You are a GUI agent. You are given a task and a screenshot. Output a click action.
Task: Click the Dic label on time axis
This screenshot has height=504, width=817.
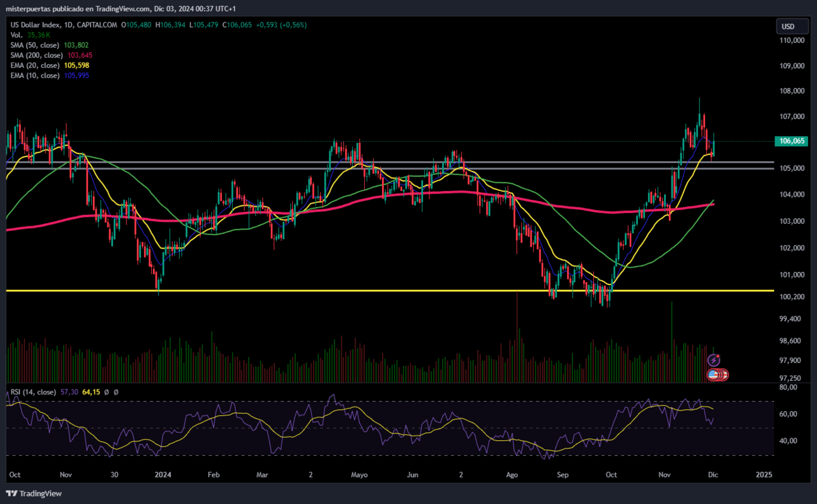[713, 474]
